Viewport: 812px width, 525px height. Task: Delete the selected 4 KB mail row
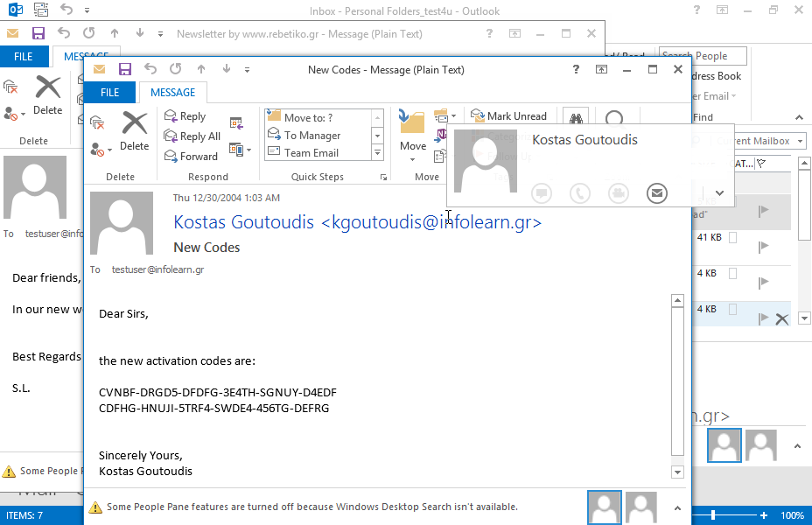click(x=782, y=318)
